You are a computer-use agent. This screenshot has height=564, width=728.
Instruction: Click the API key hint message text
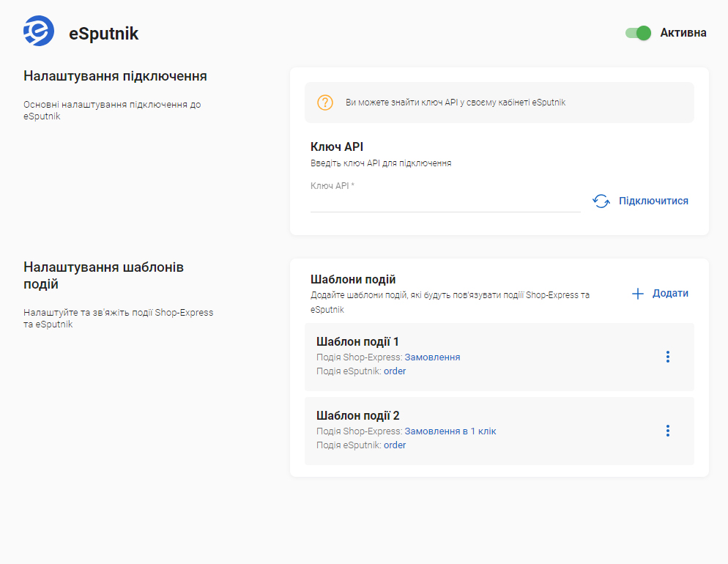coord(456,103)
